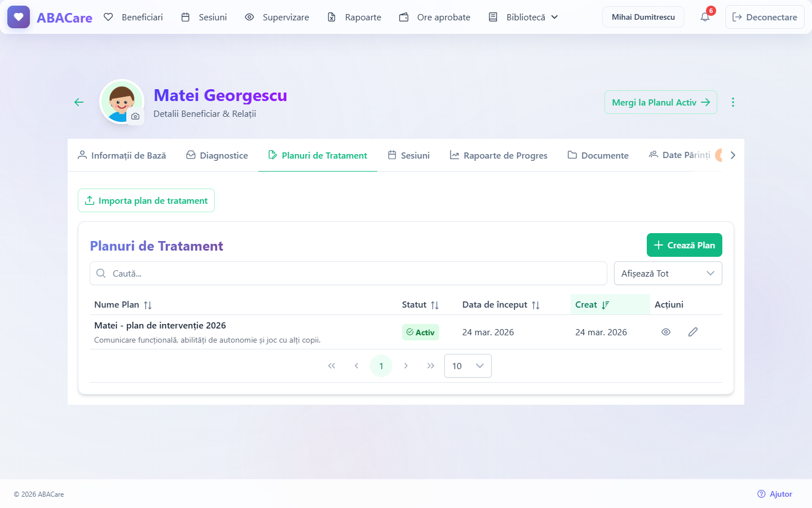Edit plan with the pencil icon
The height and width of the screenshot is (508, 812).
point(693,332)
